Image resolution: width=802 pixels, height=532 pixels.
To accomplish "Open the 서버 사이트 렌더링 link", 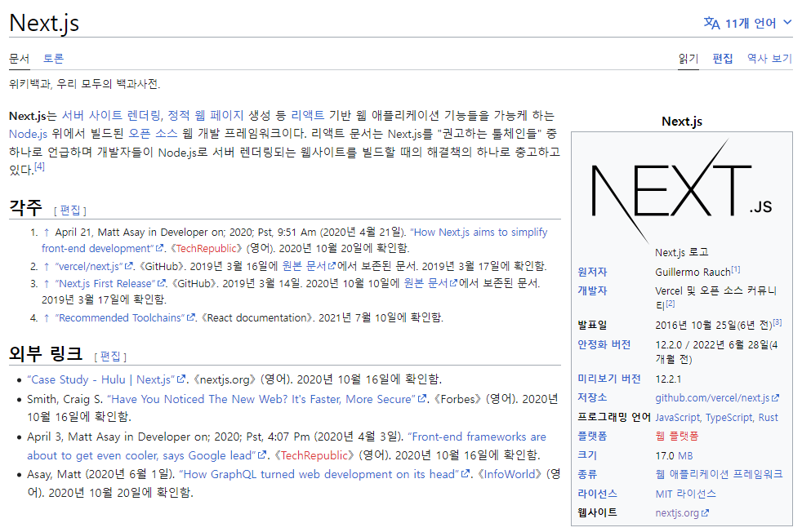I will [111, 116].
